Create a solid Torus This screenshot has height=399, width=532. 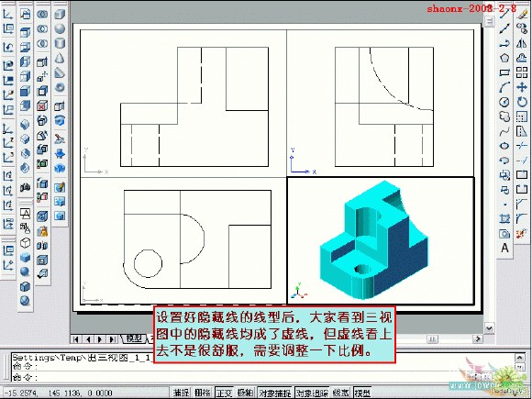click(x=60, y=87)
